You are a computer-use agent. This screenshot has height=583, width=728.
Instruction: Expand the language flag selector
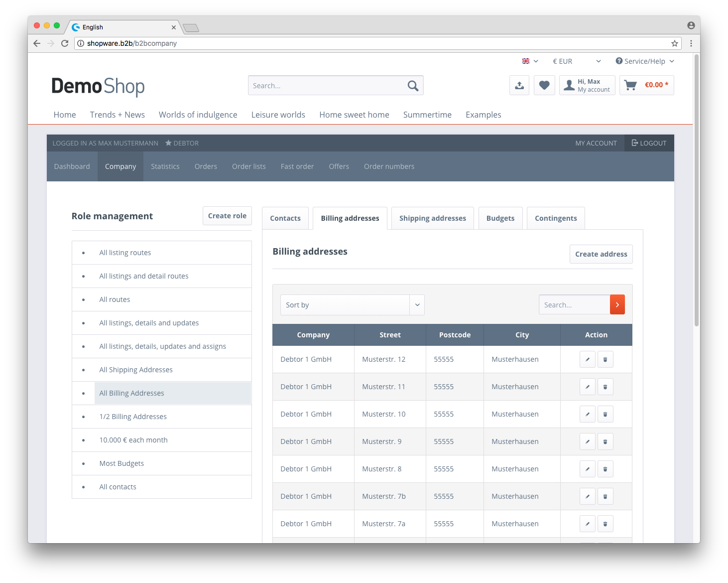530,61
